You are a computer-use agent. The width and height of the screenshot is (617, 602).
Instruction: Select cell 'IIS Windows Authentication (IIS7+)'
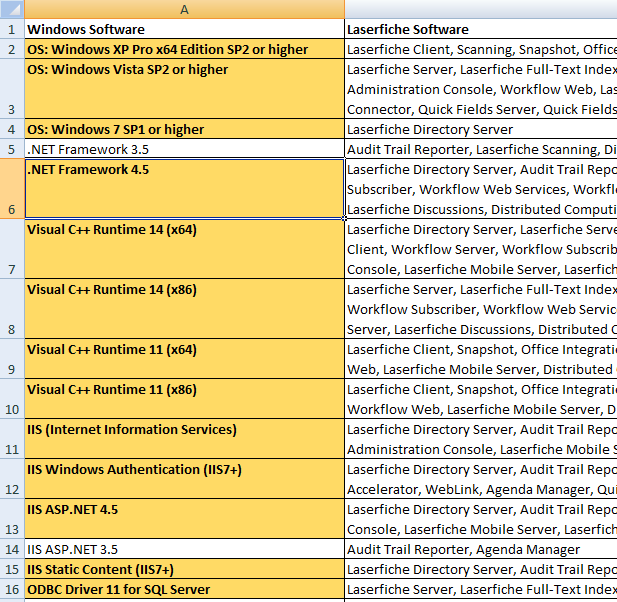185,479
